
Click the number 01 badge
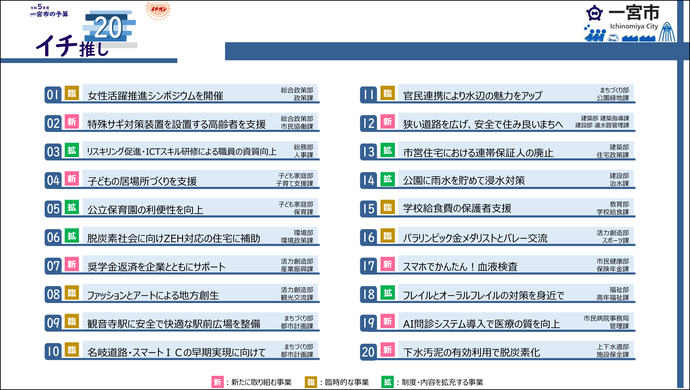pyautogui.click(x=53, y=95)
